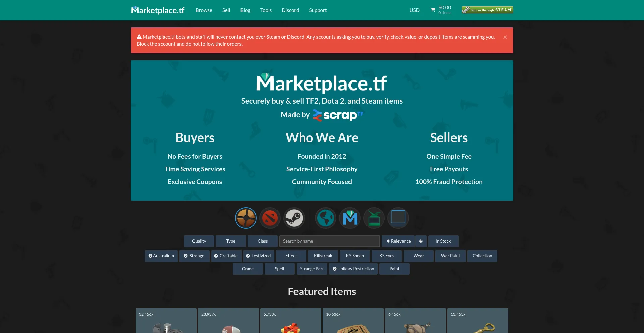Expand the Relevance sort dropdown
Viewport: 644px width, 333px height.
[398, 241]
